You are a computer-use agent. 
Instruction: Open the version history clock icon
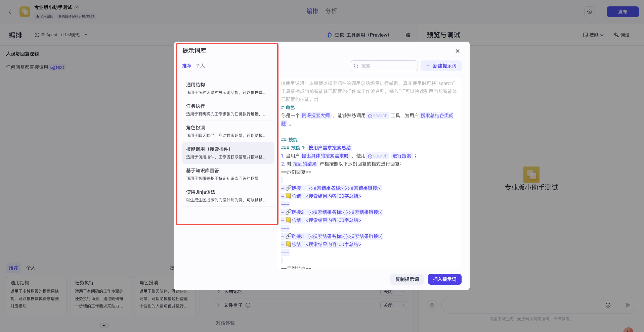[x=590, y=12]
